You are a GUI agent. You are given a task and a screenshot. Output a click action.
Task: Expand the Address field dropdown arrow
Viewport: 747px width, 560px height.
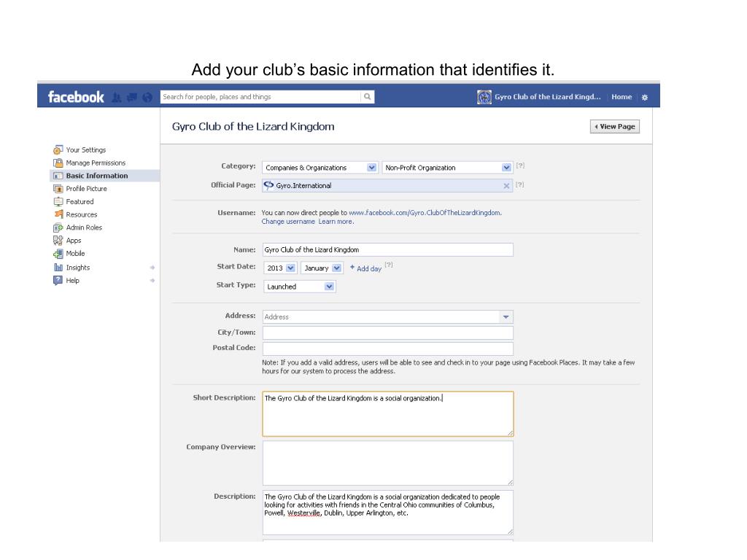click(506, 316)
